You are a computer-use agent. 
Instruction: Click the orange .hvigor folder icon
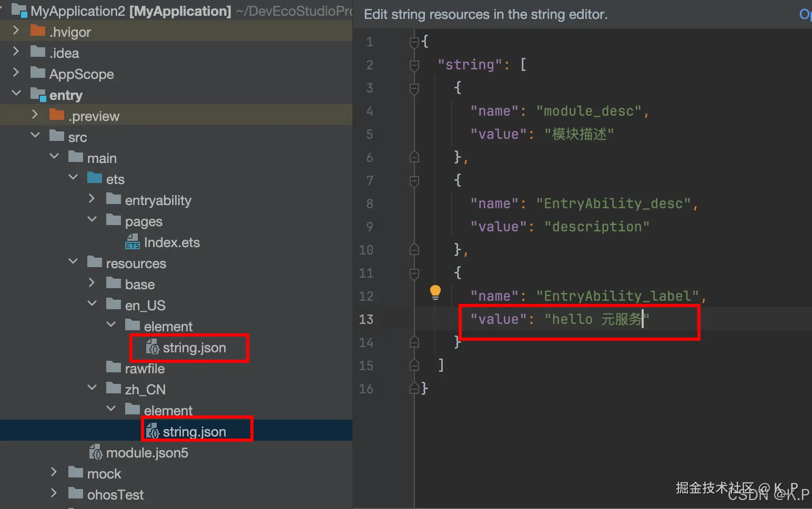(x=38, y=31)
